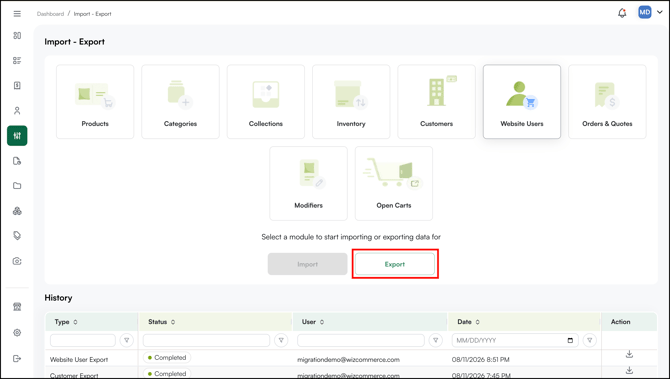Select the Products module card
Image resolution: width=670 pixels, height=379 pixels.
95,102
